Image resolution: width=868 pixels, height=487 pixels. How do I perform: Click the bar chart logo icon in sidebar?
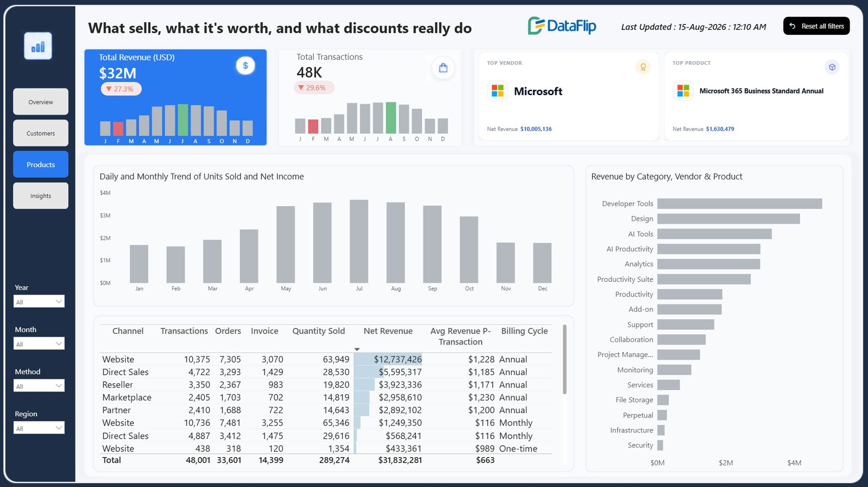click(x=38, y=46)
